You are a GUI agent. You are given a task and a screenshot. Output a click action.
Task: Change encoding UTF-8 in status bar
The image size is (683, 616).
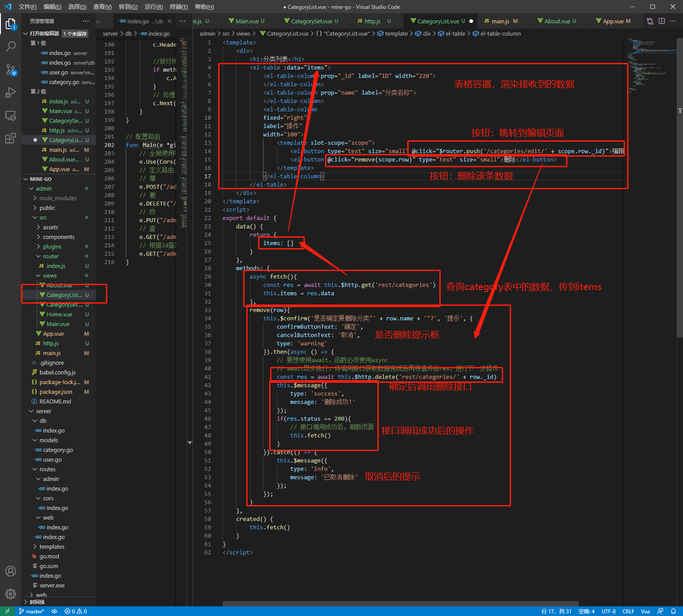[x=609, y=611]
